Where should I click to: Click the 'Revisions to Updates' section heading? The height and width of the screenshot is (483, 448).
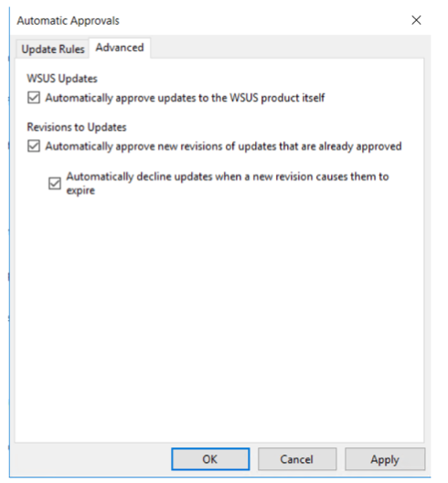(77, 127)
